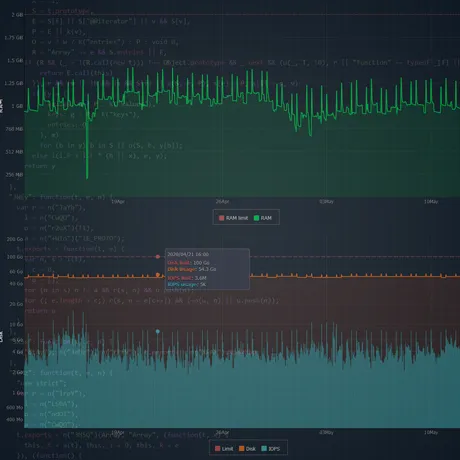Click the 10May label under RAM chart
This screenshot has height=460, width=460.
pos(431,201)
